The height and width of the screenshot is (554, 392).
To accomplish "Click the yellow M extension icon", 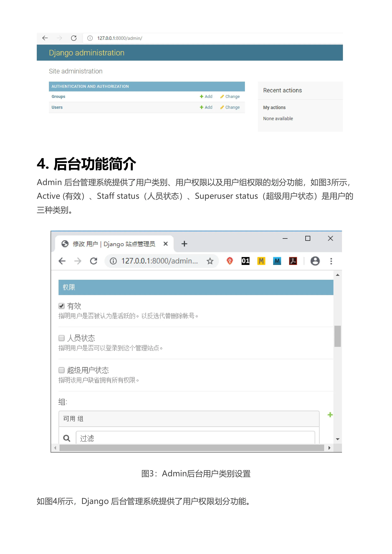I will pyautogui.click(x=262, y=261).
